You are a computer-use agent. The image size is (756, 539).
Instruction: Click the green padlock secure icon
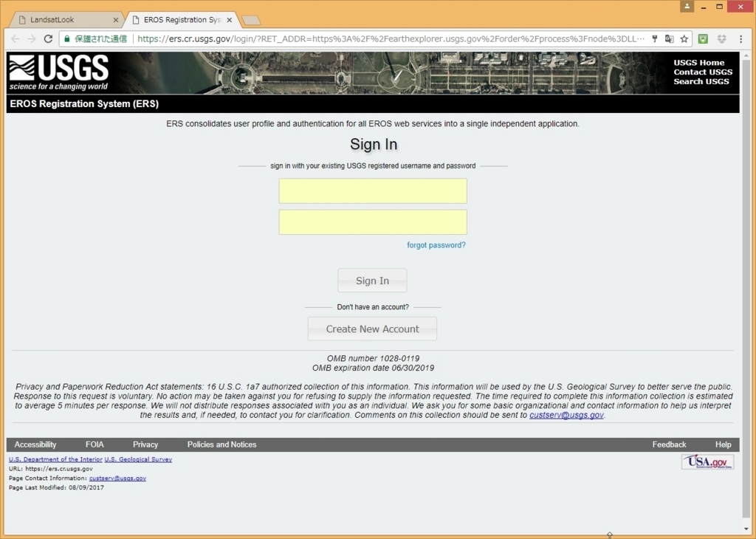(x=67, y=39)
